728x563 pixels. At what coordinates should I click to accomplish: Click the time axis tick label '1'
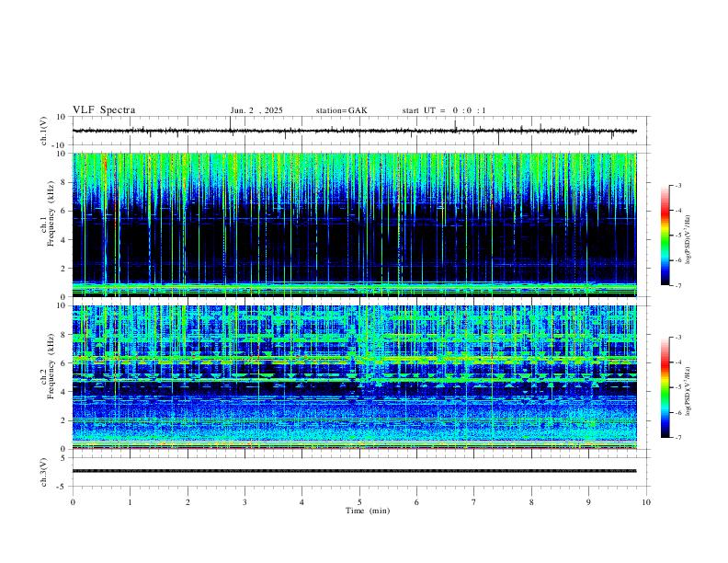tap(130, 502)
